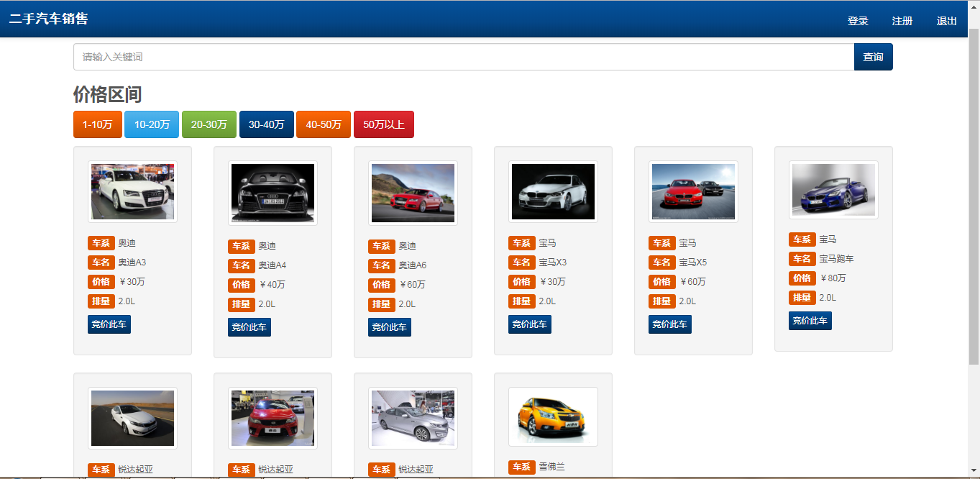Click 竞价此车 for 奥迪A6
980x479 pixels.
point(390,327)
